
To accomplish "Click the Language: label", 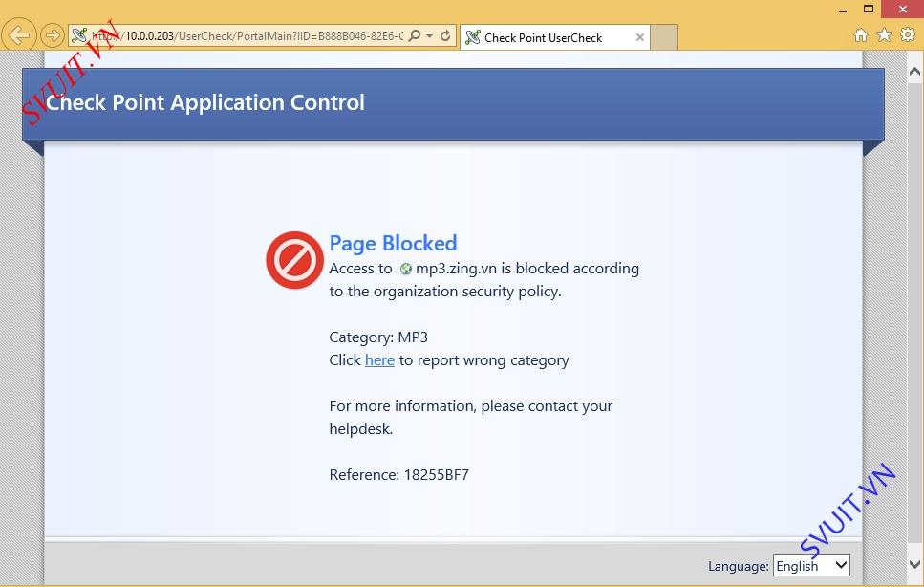I will coord(739,566).
